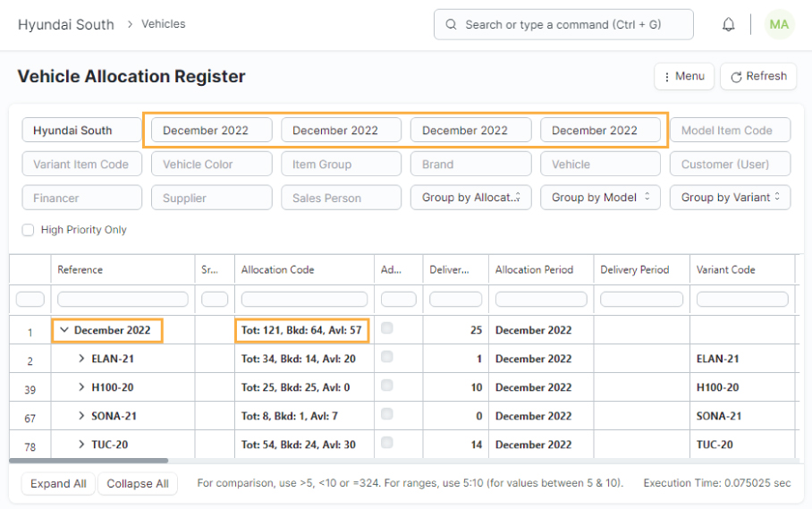Expand the H100-20 row
This screenshot has height=509, width=812.
(81, 386)
